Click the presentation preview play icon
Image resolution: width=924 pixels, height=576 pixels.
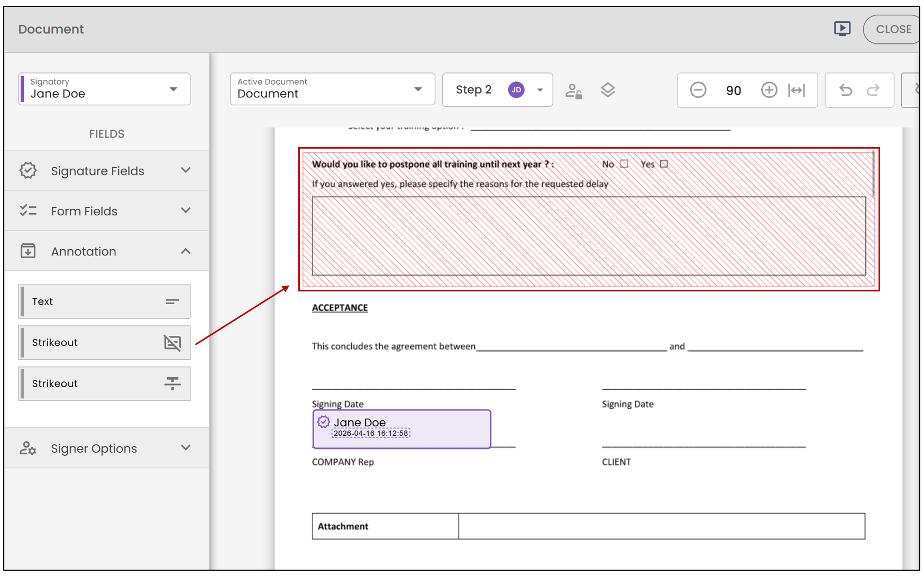pyautogui.click(x=842, y=29)
